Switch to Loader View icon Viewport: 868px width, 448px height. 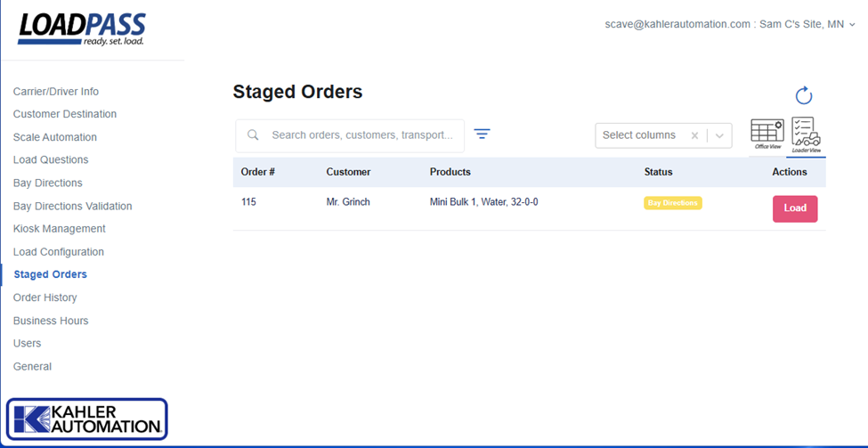pos(807,134)
